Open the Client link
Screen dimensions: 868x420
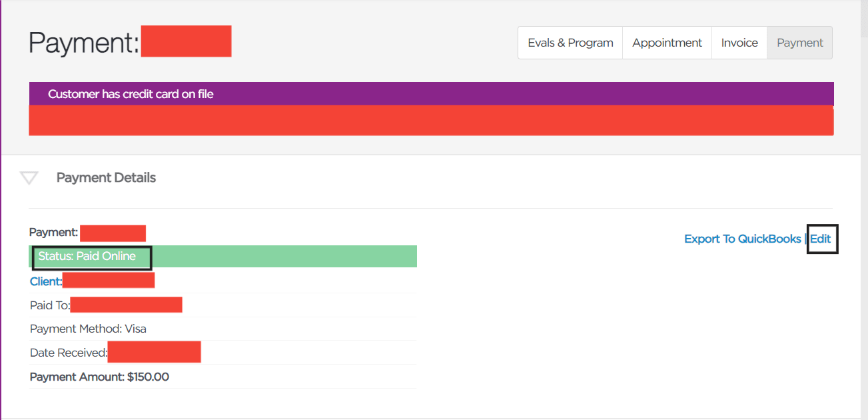pos(45,281)
